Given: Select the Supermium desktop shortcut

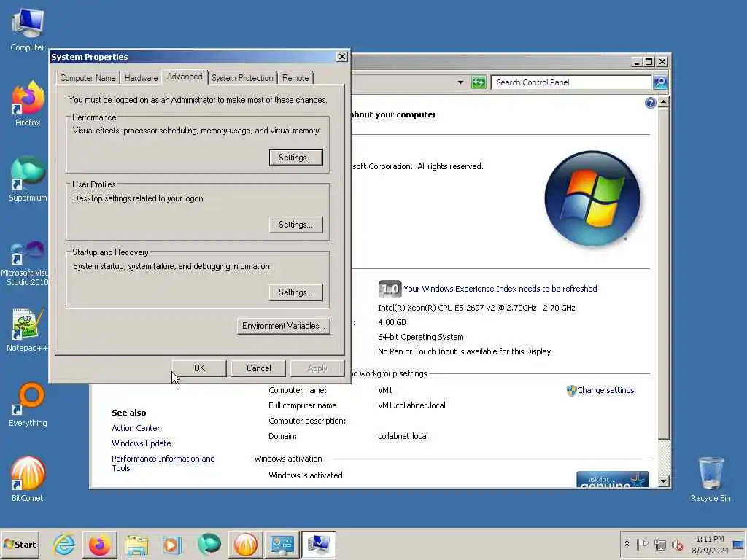Looking at the screenshot, I should (28, 179).
